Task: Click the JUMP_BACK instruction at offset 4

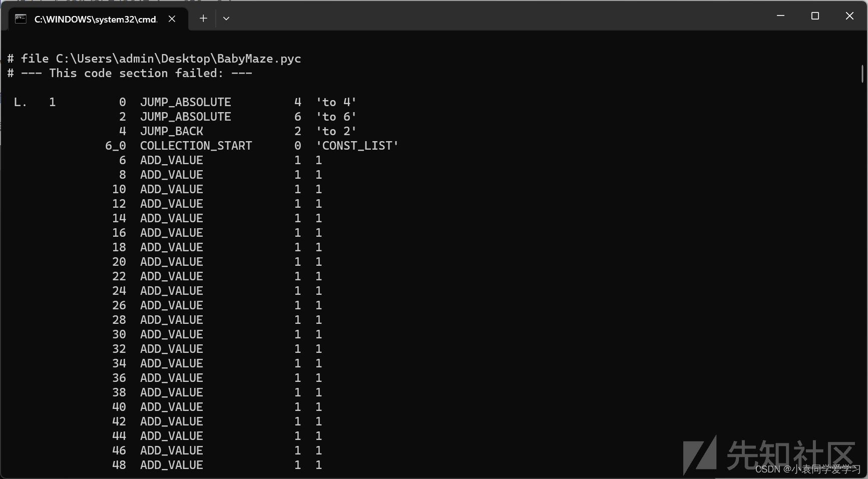Action: click(x=172, y=131)
